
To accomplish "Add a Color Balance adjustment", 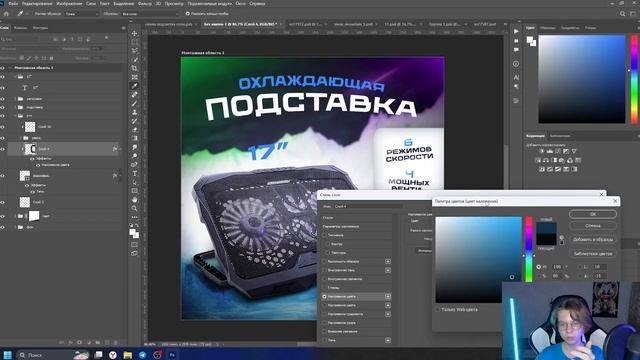I will point(546,160).
